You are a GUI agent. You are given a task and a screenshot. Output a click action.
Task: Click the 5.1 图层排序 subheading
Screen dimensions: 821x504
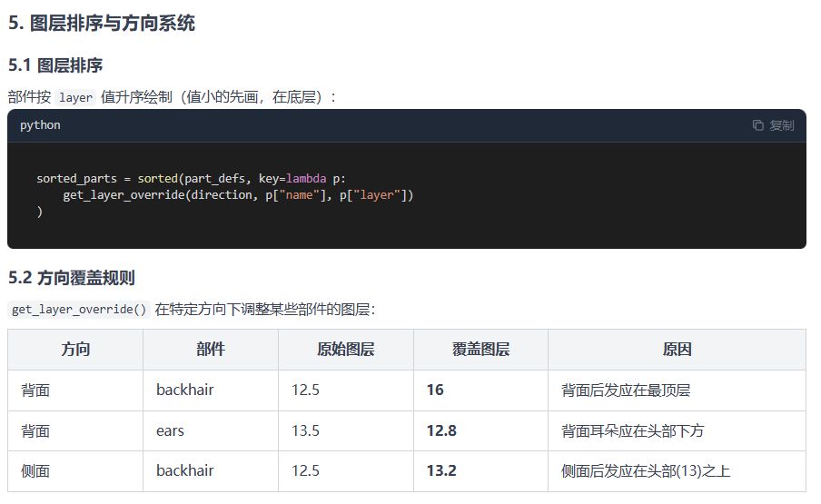click(x=55, y=65)
